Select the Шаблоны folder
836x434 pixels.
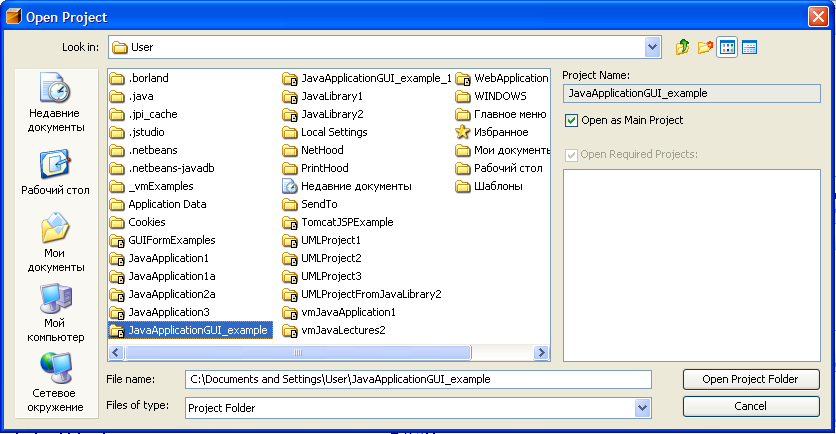(489, 187)
